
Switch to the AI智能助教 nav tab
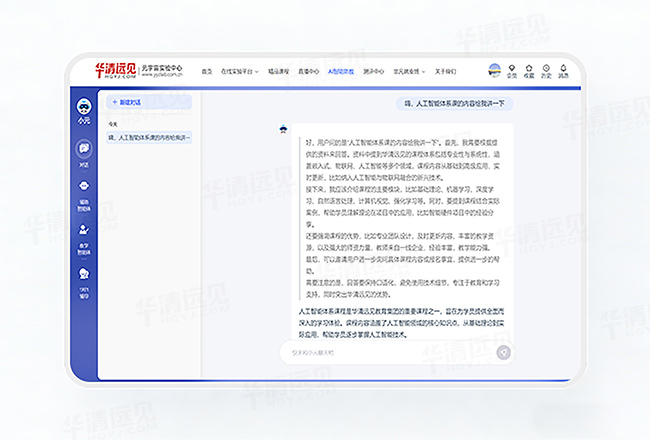pyautogui.click(x=341, y=72)
